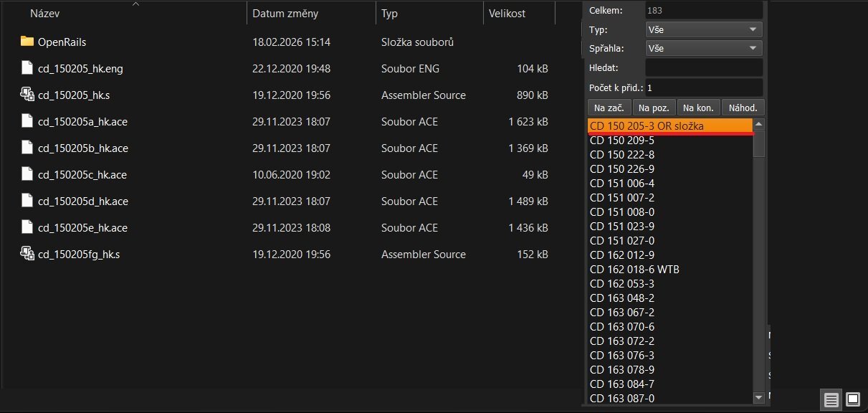Expand the Spřahla dropdown
The image size is (868, 413).
point(703,48)
